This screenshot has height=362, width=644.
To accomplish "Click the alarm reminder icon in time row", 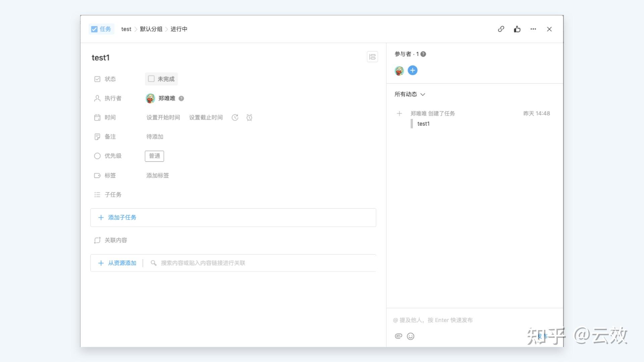I will [x=249, y=118].
